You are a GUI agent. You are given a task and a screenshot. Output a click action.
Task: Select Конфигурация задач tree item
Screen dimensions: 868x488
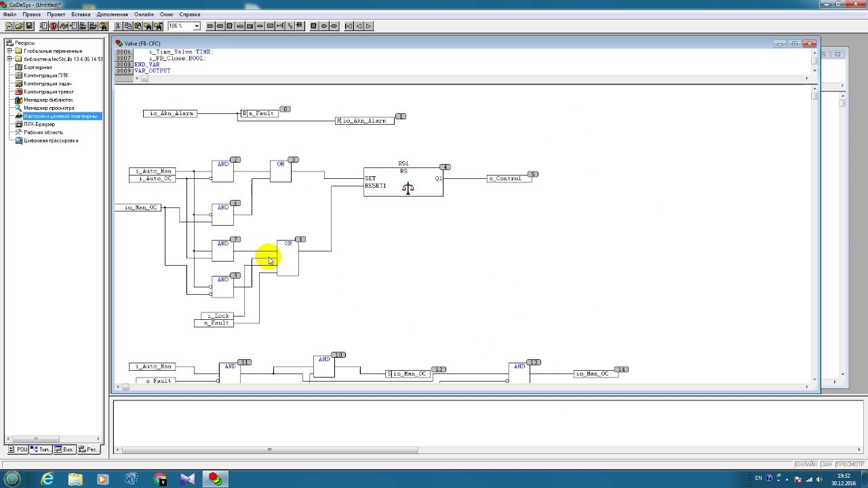pos(47,83)
